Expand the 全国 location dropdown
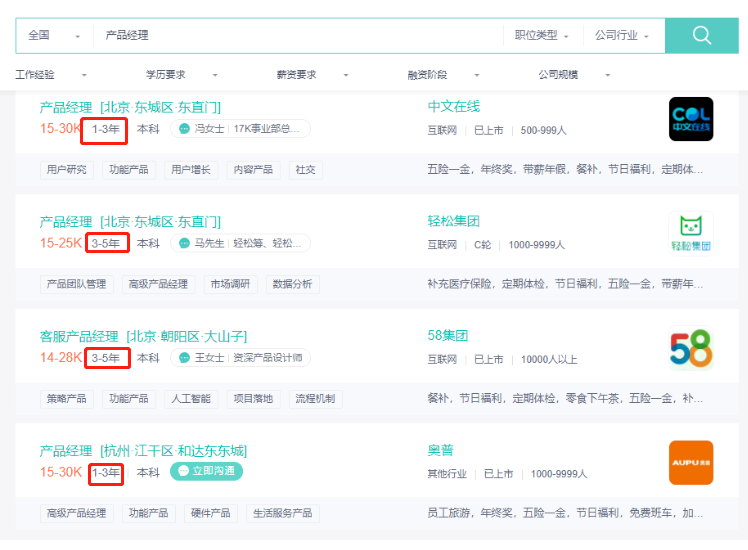The image size is (748, 550). tap(54, 35)
